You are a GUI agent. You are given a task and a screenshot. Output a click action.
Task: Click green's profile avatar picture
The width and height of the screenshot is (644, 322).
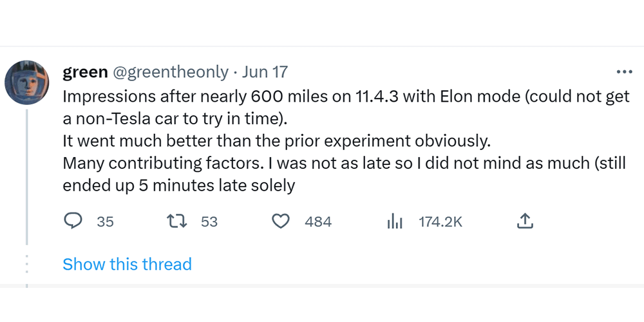[x=26, y=83]
